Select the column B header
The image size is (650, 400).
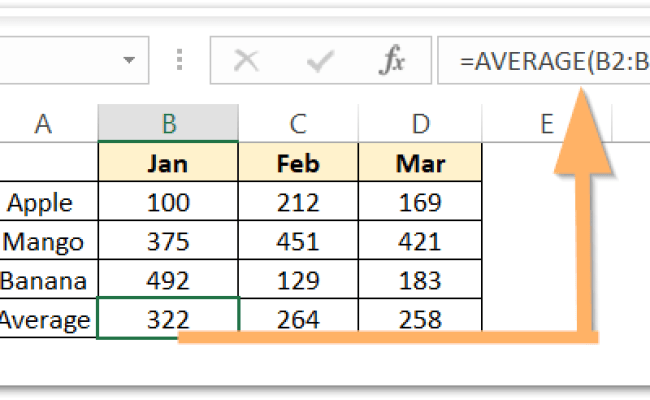[168, 124]
